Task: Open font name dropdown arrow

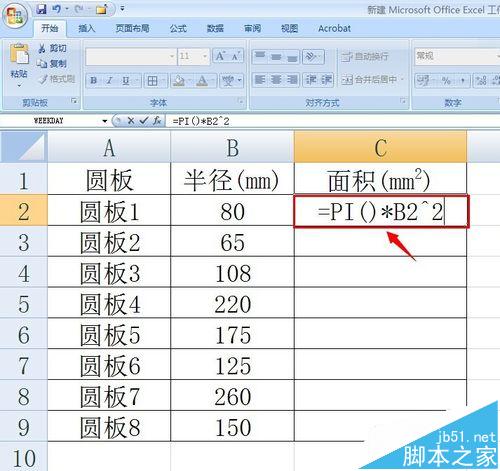Action: point(172,56)
